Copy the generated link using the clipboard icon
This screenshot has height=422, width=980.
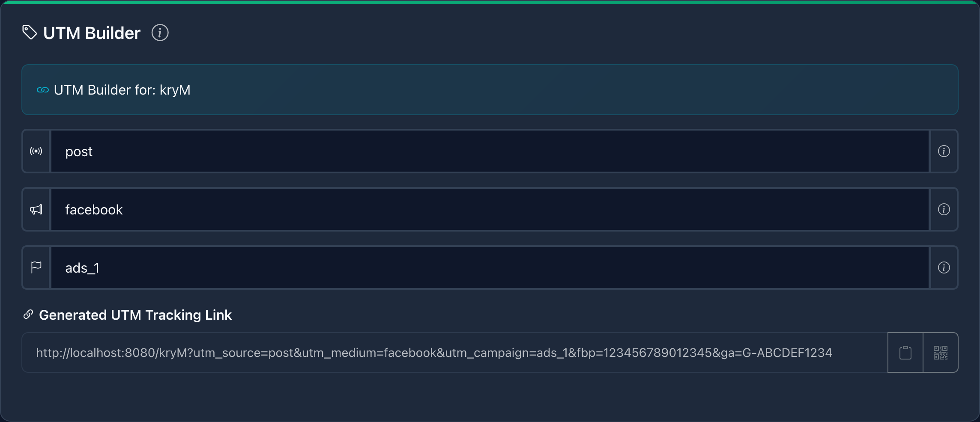coord(905,352)
